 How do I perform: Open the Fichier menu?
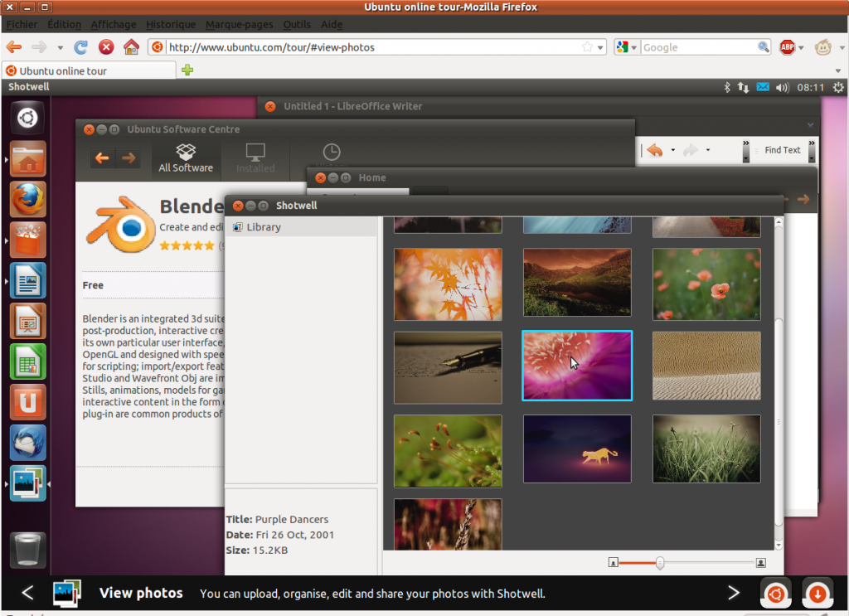tap(22, 24)
